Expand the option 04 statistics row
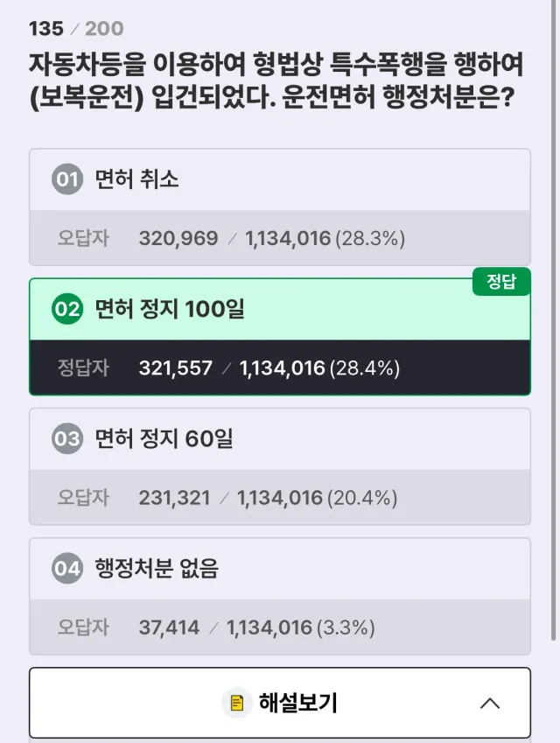Viewport: 560px width, 743px height. pyautogui.click(x=280, y=627)
